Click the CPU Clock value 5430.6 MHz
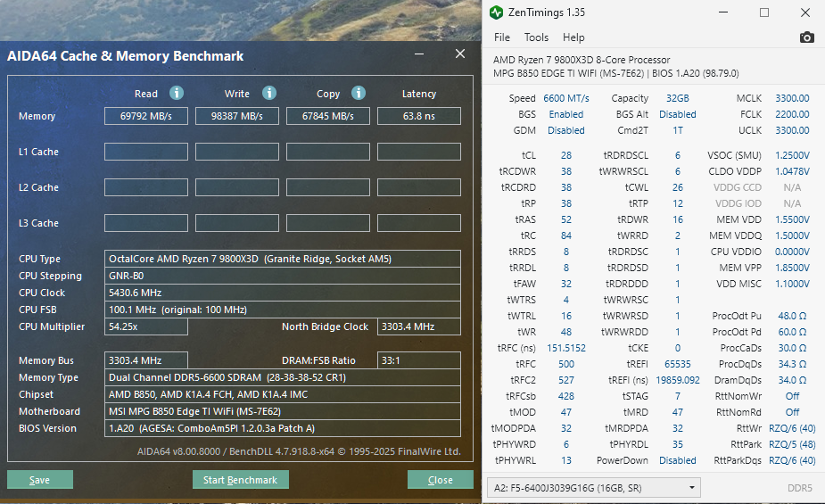This screenshot has height=504, width=825. pos(283,293)
